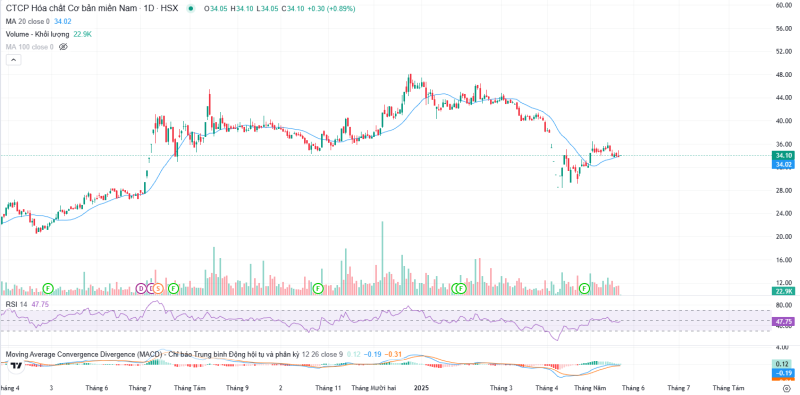
Task: Click the 24.00 price axis label
Action: click(783, 213)
